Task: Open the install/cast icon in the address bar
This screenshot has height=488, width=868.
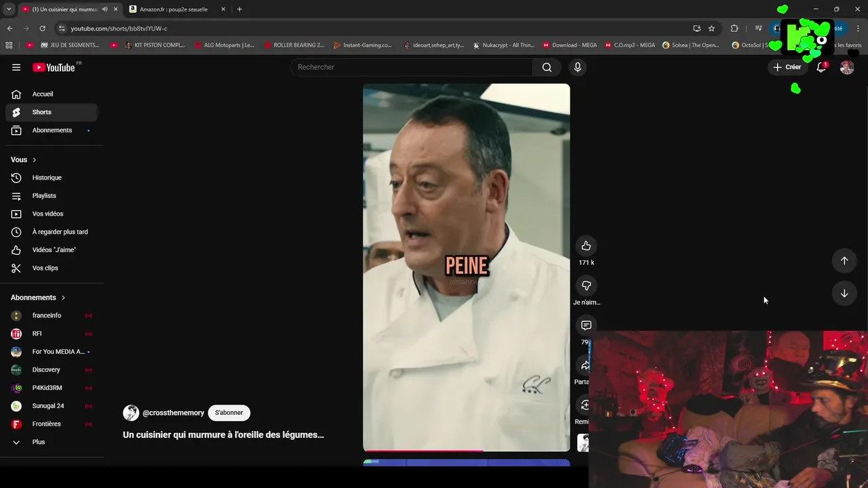Action: 696,28
